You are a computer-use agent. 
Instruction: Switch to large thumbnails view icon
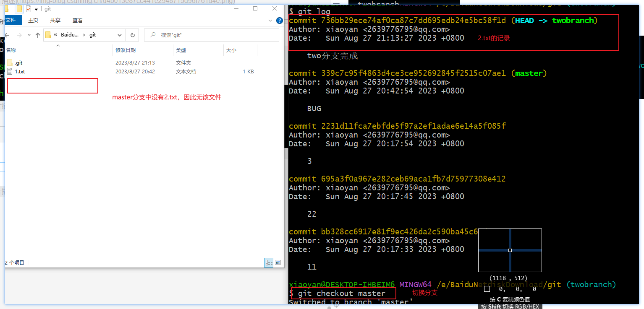[x=278, y=262]
